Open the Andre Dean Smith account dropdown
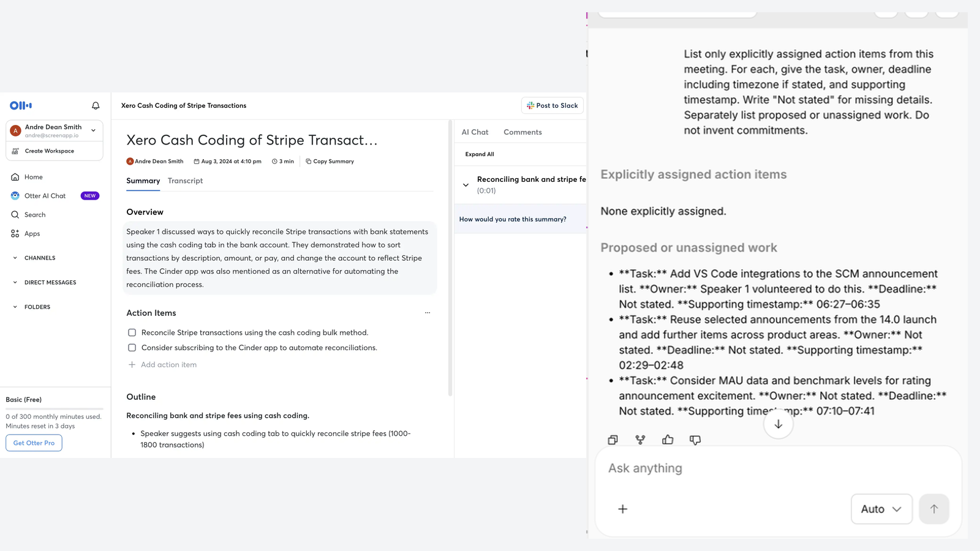 pyautogui.click(x=93, y=130)
